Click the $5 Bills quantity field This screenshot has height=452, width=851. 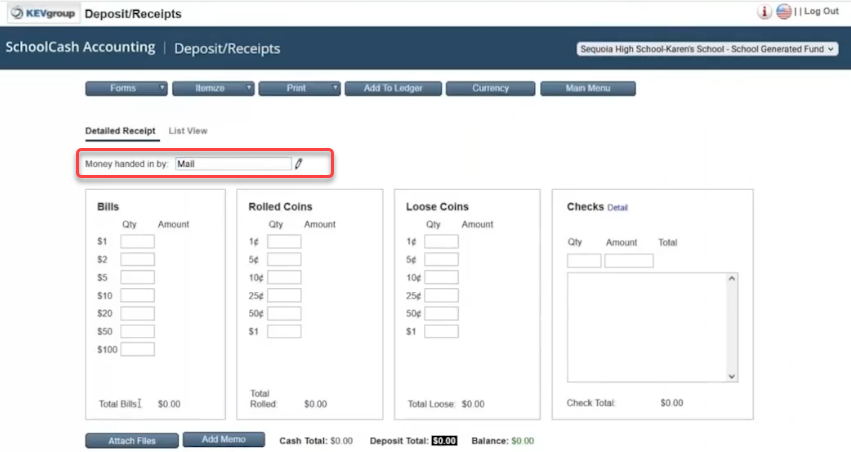137,277
